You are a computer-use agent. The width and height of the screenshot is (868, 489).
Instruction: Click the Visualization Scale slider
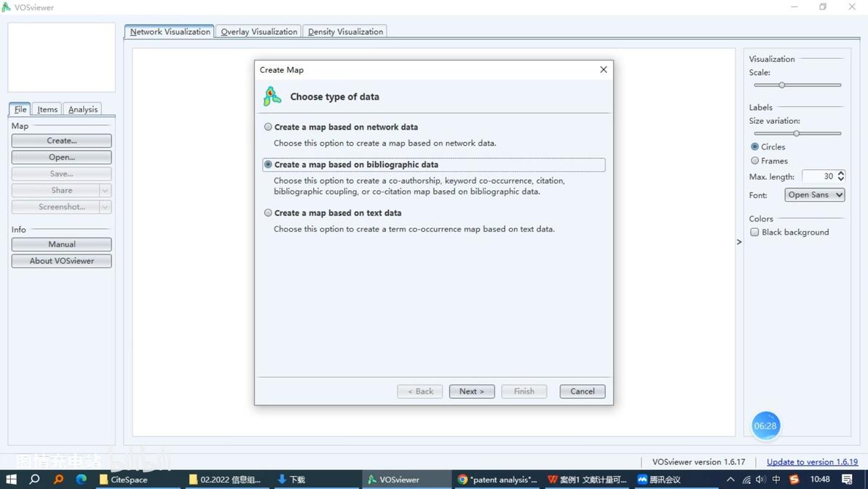[797, 85]
